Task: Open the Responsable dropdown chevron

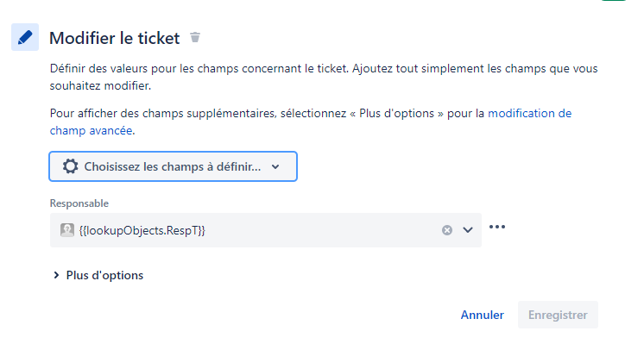Action: click(468, 230)
